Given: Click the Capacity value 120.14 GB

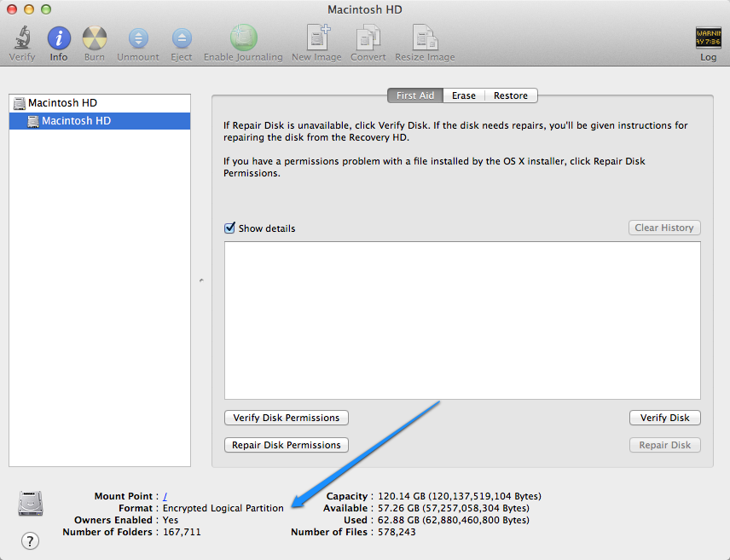Looking at the screenshot, I should click(x=460, y=496).
